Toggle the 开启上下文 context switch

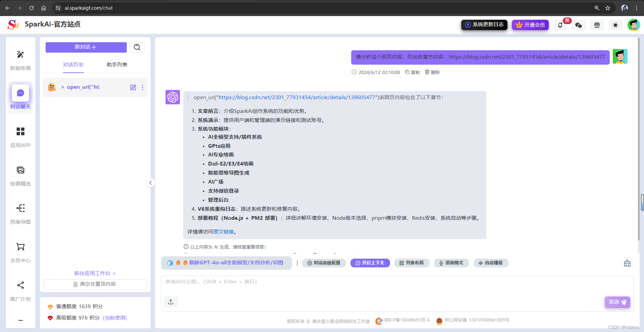click(370, 263)
